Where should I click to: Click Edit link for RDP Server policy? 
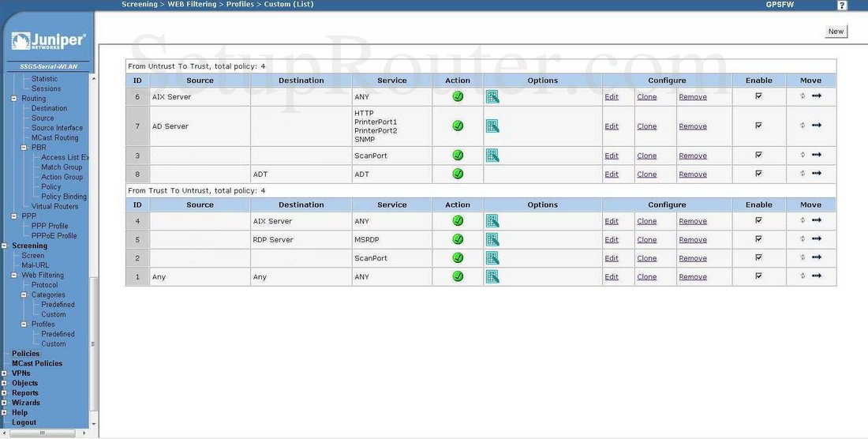pyautogui.click(x=612, y=240)
